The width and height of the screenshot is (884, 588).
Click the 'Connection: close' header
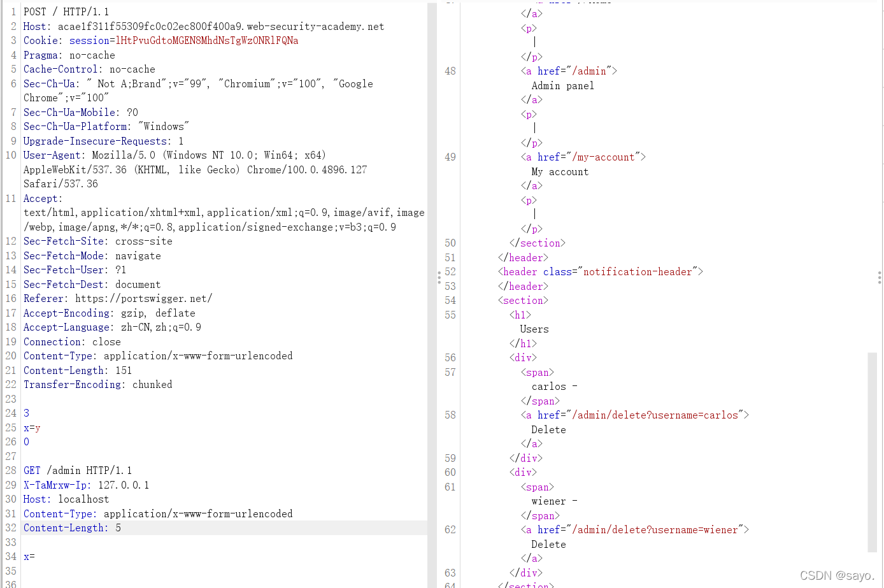72,341
